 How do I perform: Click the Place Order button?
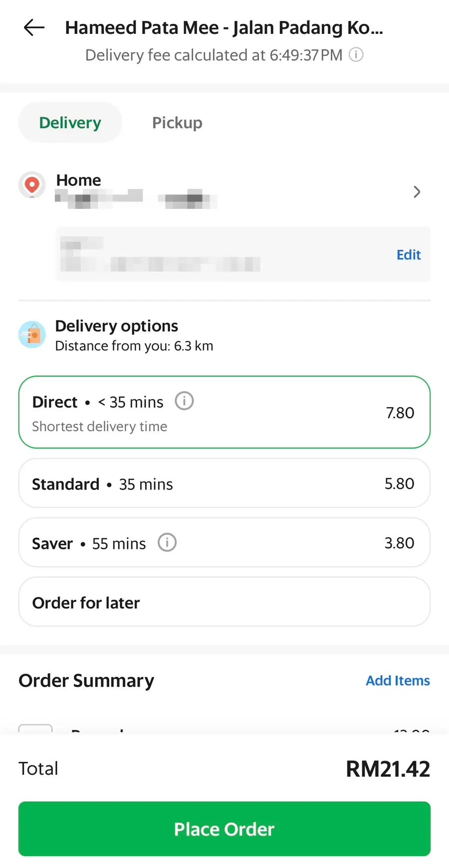[224, 829]
